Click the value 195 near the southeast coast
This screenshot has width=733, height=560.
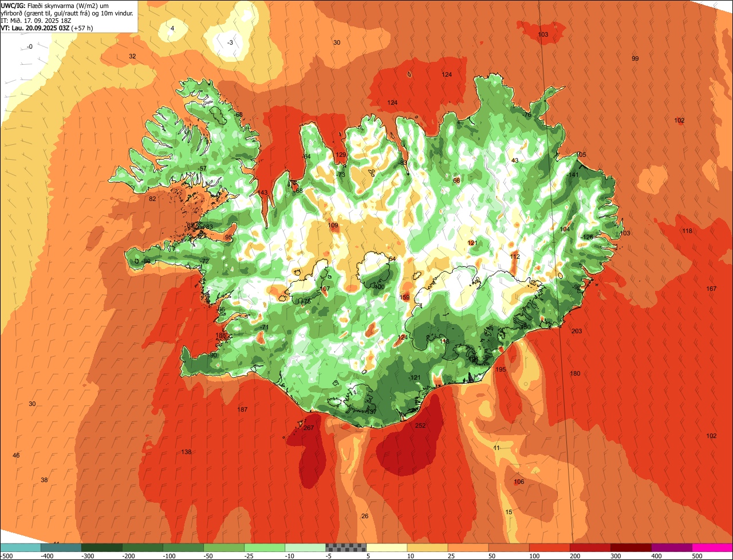501,370
